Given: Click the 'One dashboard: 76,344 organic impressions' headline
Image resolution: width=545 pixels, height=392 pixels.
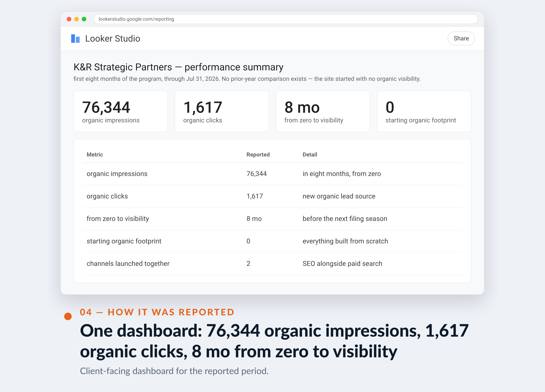Looking at the screenshot, I should coord(274,341).
